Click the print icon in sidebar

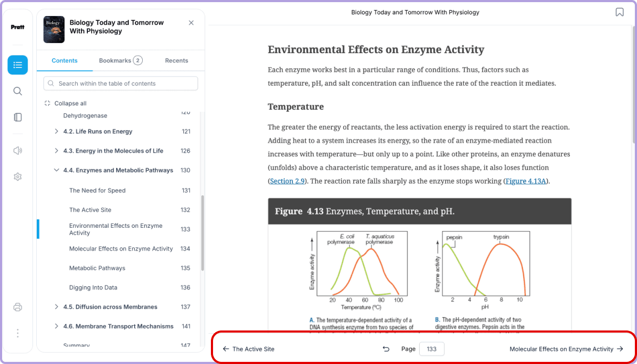click(x=18, y=307)
